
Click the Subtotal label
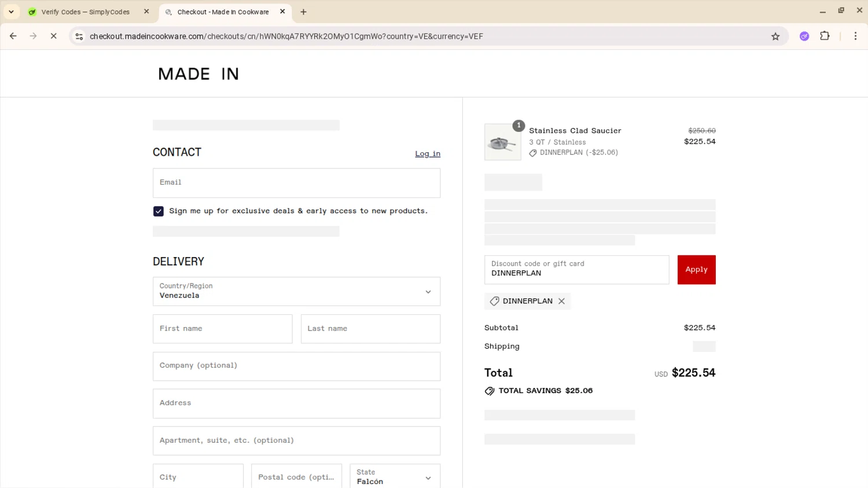[501, 328]
